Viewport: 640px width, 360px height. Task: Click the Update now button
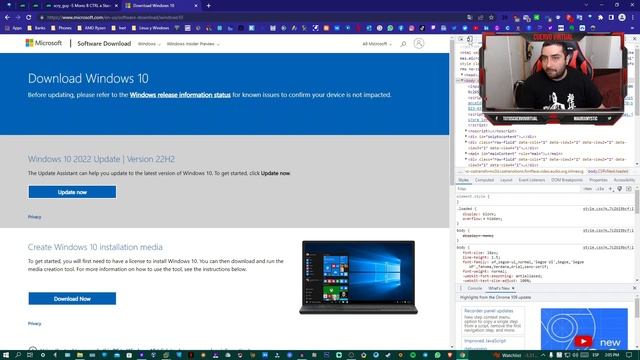(x=72, y=192)
